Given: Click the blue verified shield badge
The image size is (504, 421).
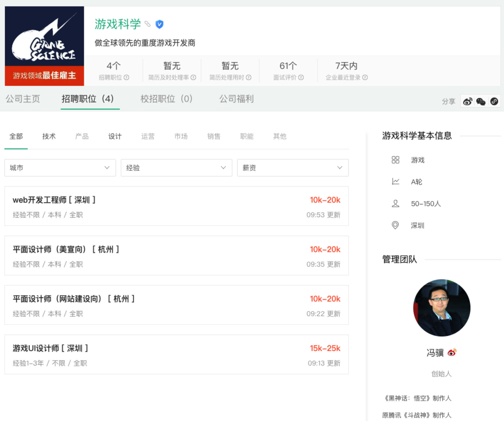Looking at the screenshot, I should pos(159,24).
